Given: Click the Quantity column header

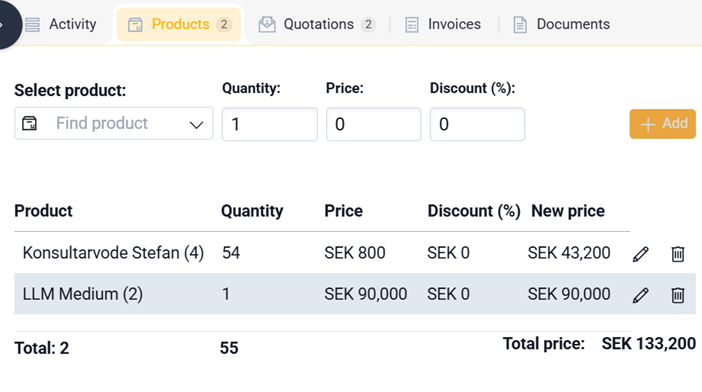Looking at the screenshot, I should click(252, 211).
